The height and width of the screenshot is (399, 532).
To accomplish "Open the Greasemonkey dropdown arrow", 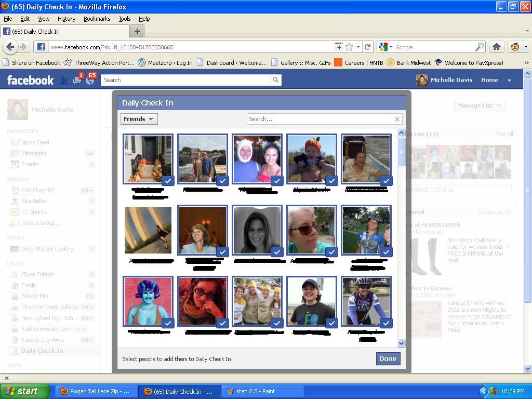I will pyautogui.click(x=526, y=47).
